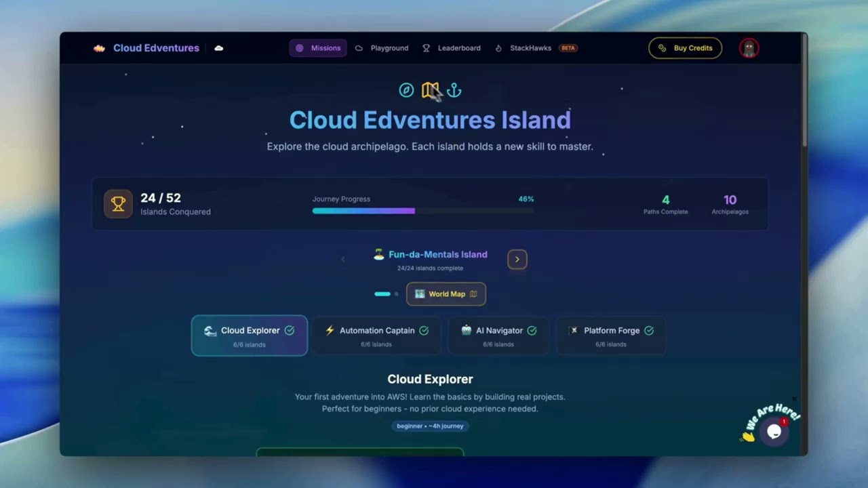Select the active cyan pagination indicator

[x=382, y=294]
